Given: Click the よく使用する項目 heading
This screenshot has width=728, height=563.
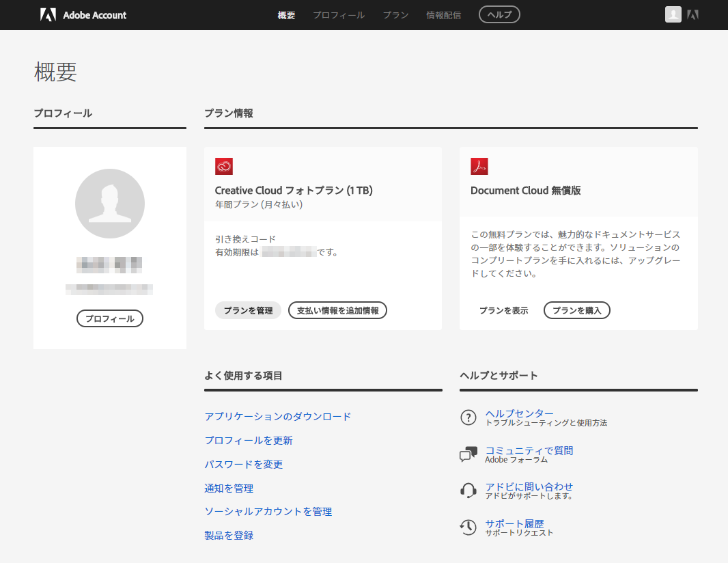Looking at the screenshot, I should click(x=243, y=375).
